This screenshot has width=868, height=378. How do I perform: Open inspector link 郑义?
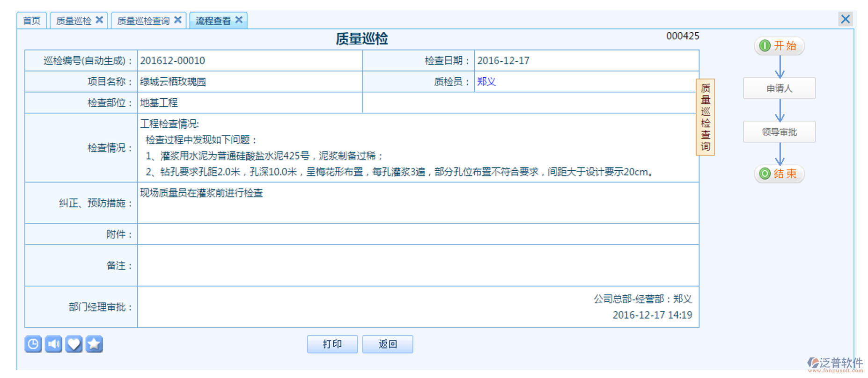pyautogui.click(x=486, y=82)
